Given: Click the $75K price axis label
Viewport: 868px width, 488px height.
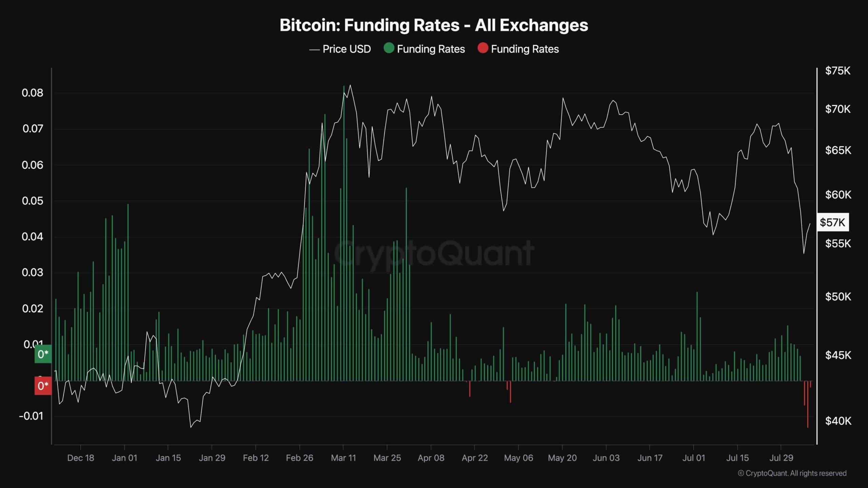Looking at the screenshot, I should point(837,71).
